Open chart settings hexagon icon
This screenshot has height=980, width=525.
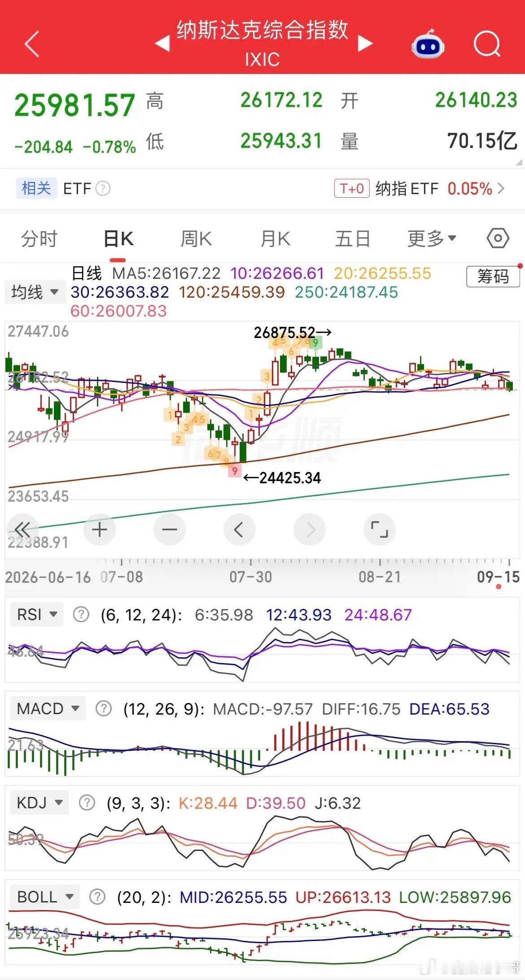pyautogui.click(x=498, y=238)
